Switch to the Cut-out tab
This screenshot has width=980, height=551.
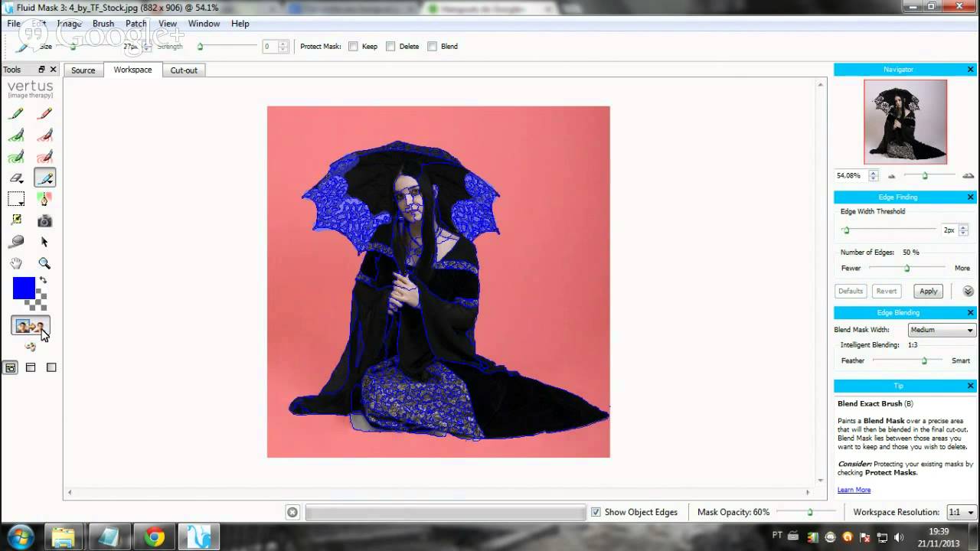[x=184, y=70]
